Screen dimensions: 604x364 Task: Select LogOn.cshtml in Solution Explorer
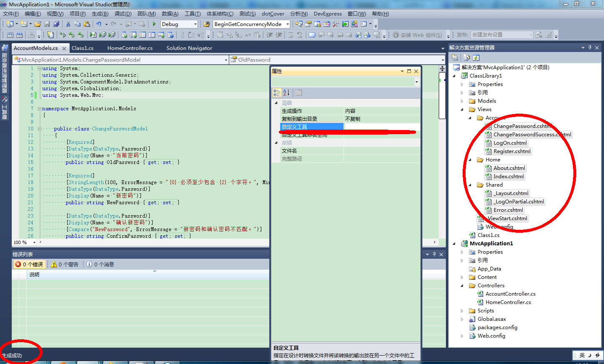coord(506,143)
